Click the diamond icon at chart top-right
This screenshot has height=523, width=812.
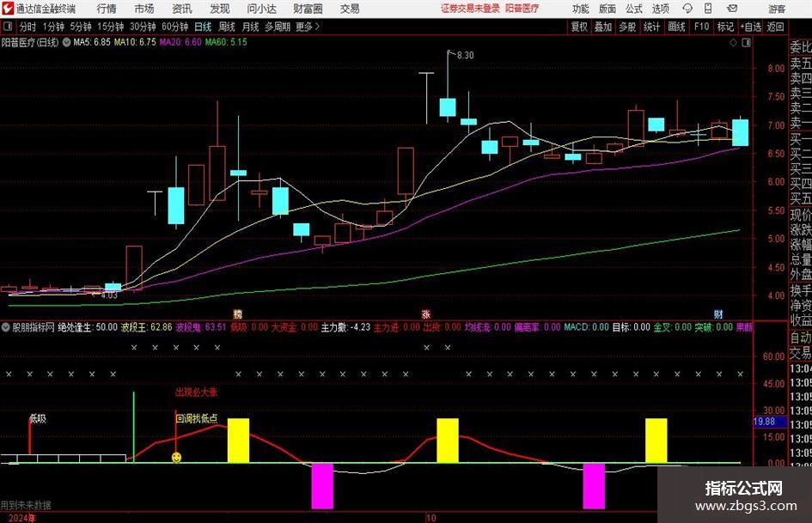(x=733, y=43)
